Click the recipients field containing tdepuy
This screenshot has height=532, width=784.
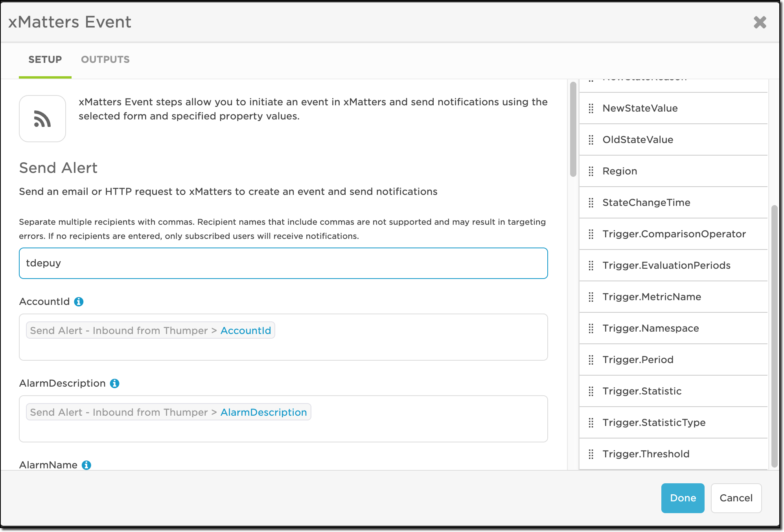pyautogui.click(x=283, y=263)
